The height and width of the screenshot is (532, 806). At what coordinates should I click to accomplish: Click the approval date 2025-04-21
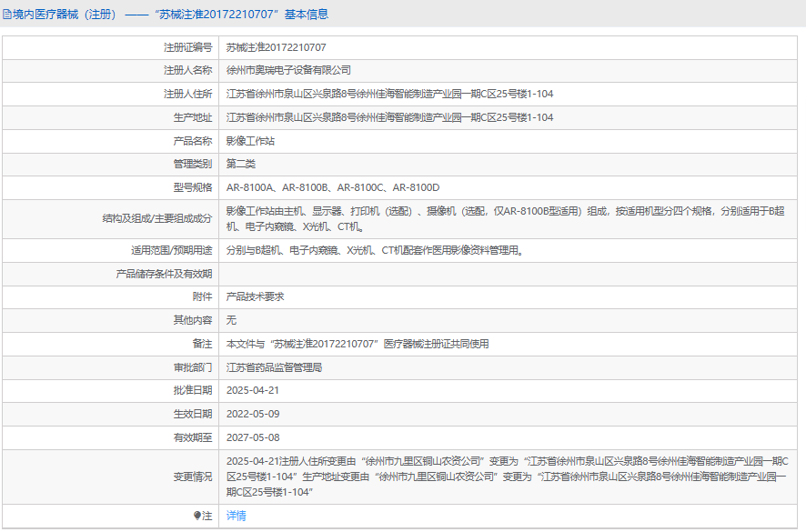[x=253, y=390]
